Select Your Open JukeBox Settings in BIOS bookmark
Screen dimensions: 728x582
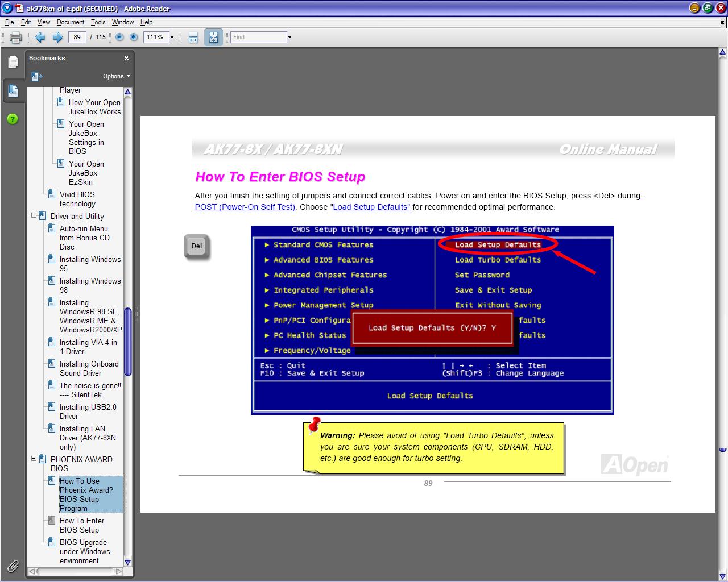pyautogui.click(x=86, y=138)
